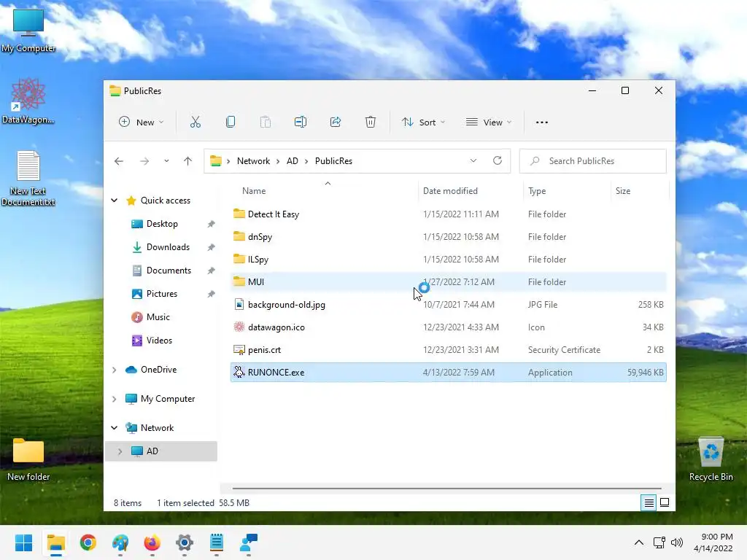The width and height of the screenshot is (747, 560).
Task: Open Notepad icon in taskbar
Action: [x=216, y=542]
